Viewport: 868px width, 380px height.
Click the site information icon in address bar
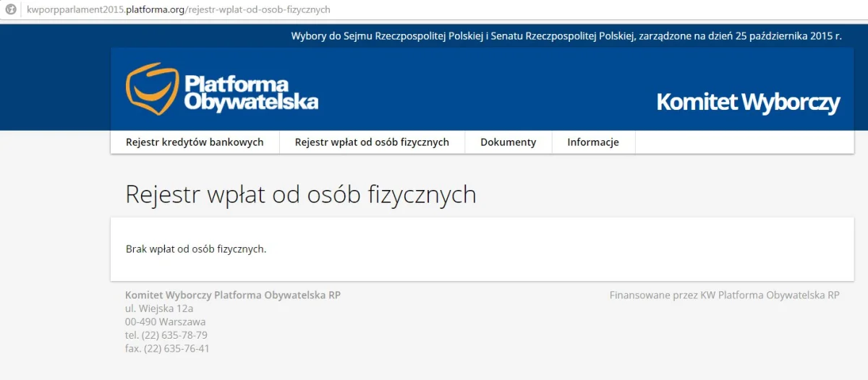pyautogui.click(x=11, y=9)
